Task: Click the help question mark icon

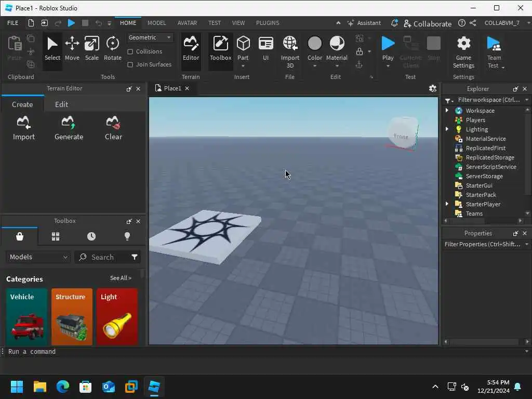Action: pyautogui.click(x=462, y=23)
